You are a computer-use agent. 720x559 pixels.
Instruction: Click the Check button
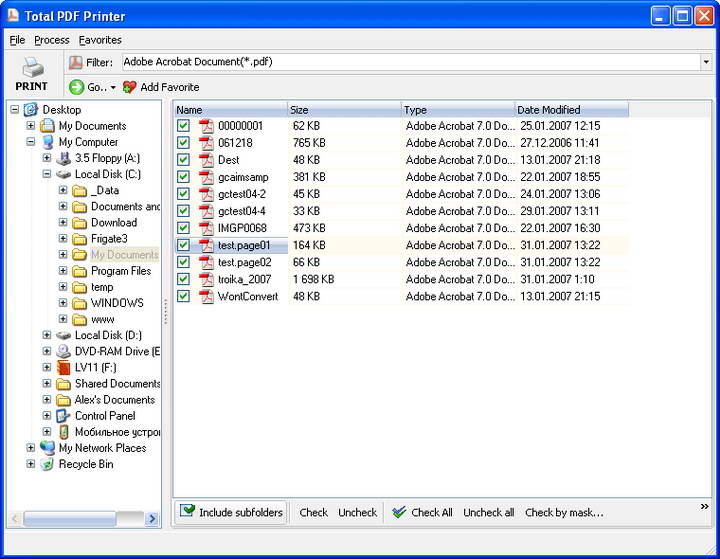(x=314, y=513)
